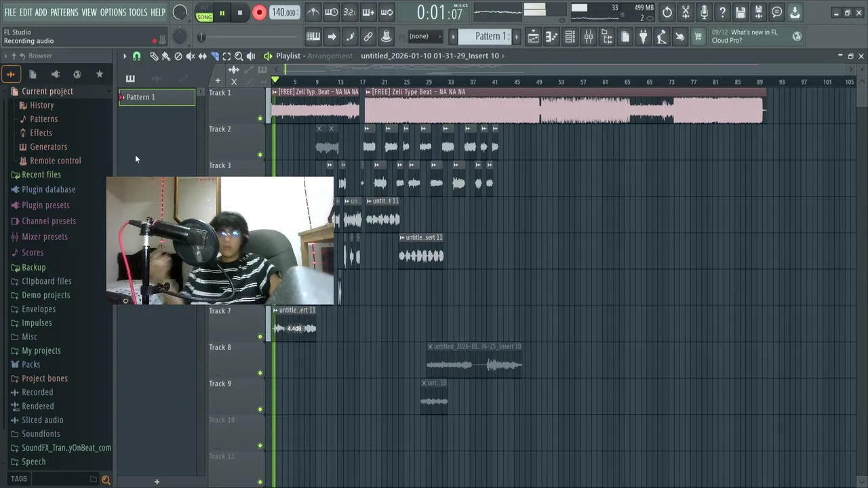
Task: Expand the Packs folder in browser
Action: 31,365
